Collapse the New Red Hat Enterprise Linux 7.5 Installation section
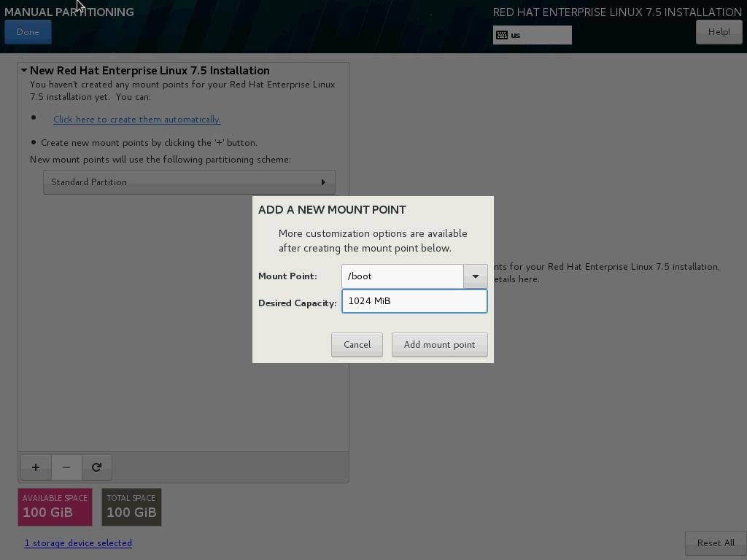Screen dimensions: 747x560 tap(24, 71)
